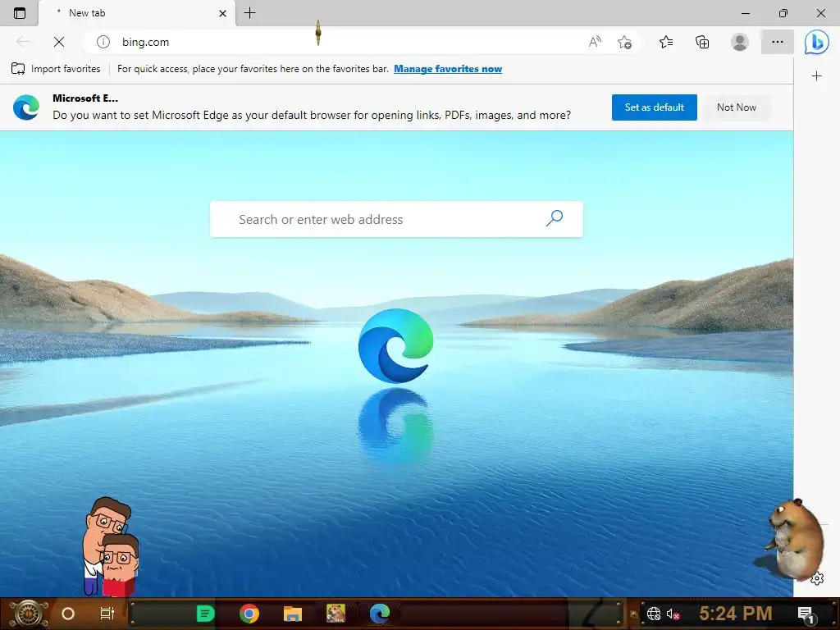This screenshot has height=630, width=840.
Task: Close the New tab tab
Action: point(222,13)
